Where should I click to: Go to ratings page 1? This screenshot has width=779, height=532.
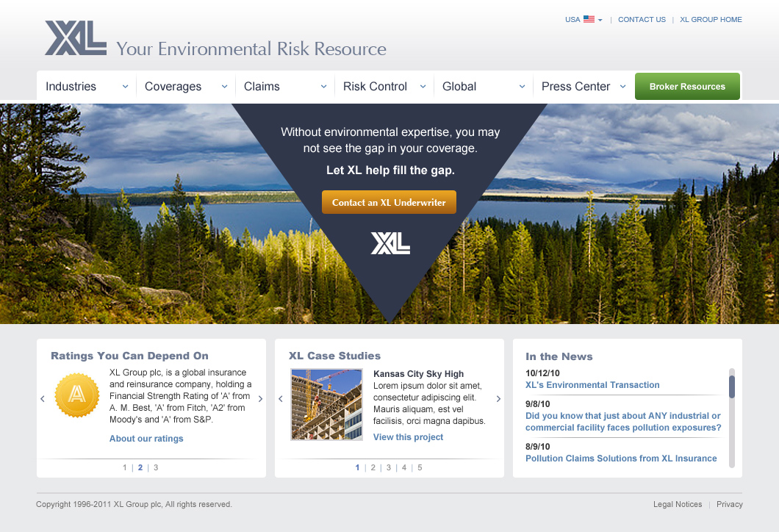[125, 467]
